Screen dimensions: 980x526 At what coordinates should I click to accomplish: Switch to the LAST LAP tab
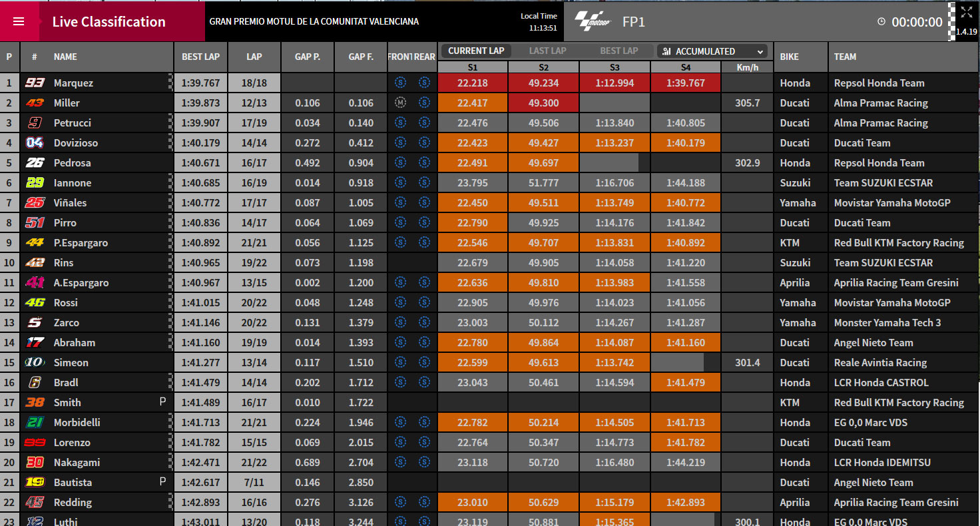547,51
